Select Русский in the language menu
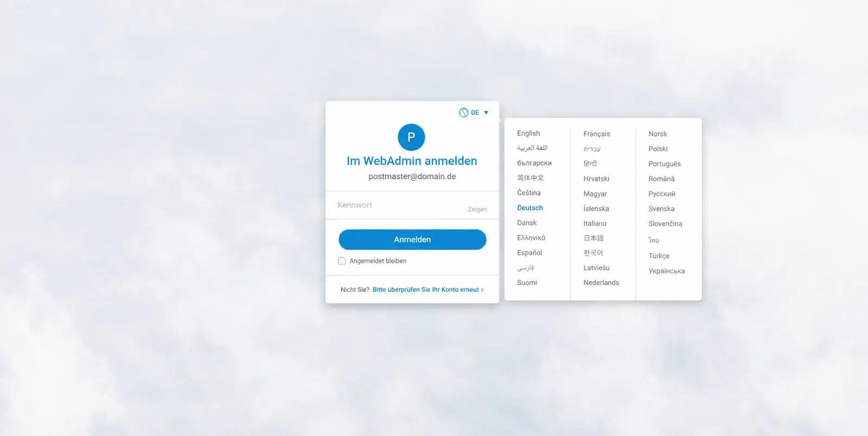Screen dimensions: 868x436 (662, 194)
